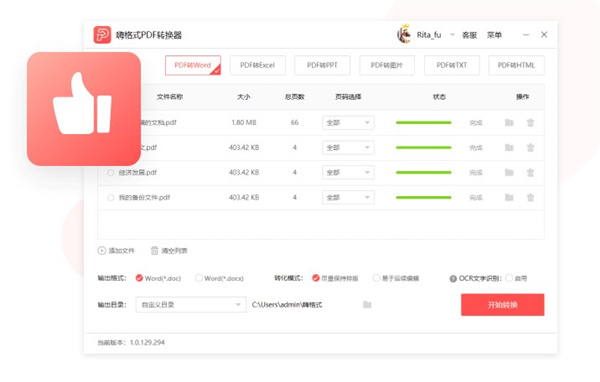The image size is (600, 382).
Task: Click the red start conversion button
Action: 502,305
